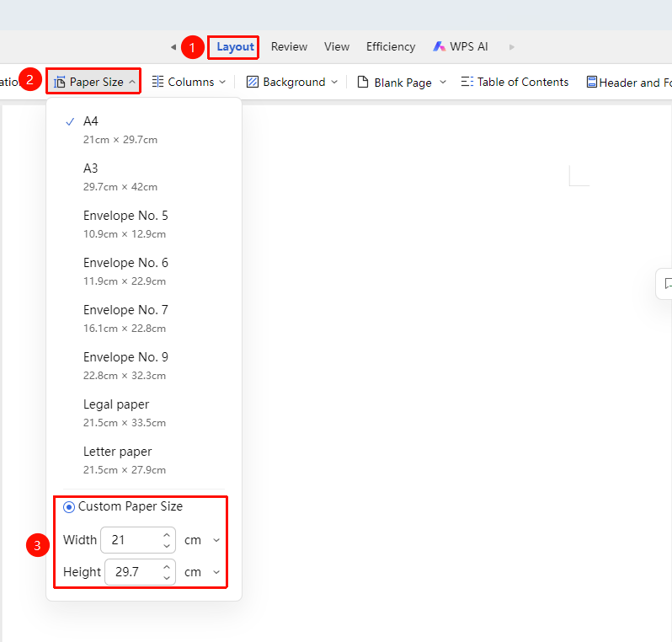Click the Height input field
Screen dimensions: 672x642
(140, 572)
